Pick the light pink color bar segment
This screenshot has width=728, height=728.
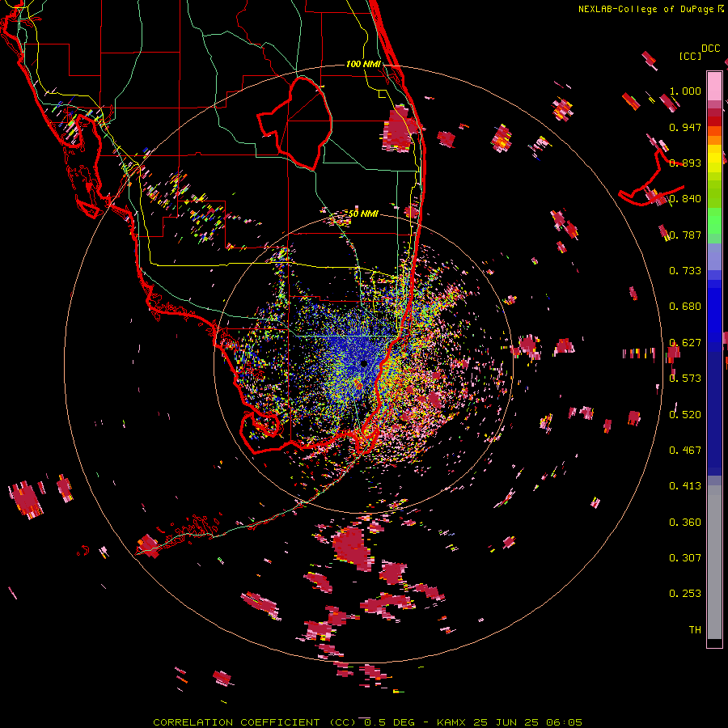pos(714,86)
